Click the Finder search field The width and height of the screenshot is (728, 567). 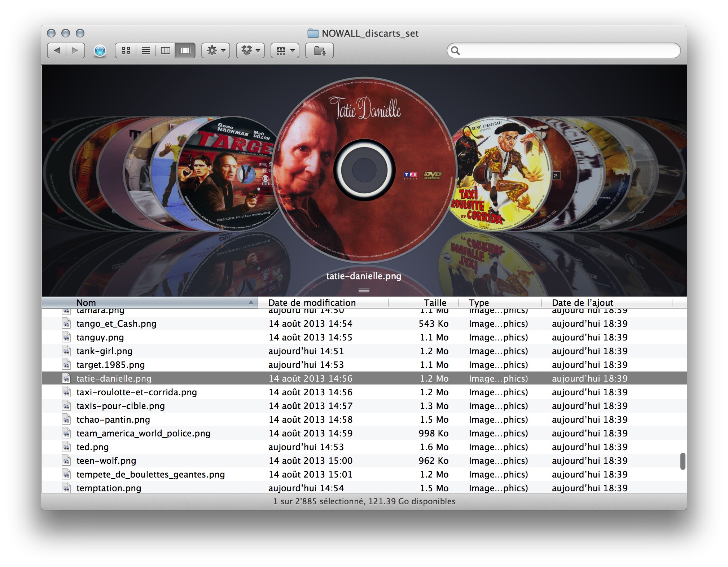point(564,50)
